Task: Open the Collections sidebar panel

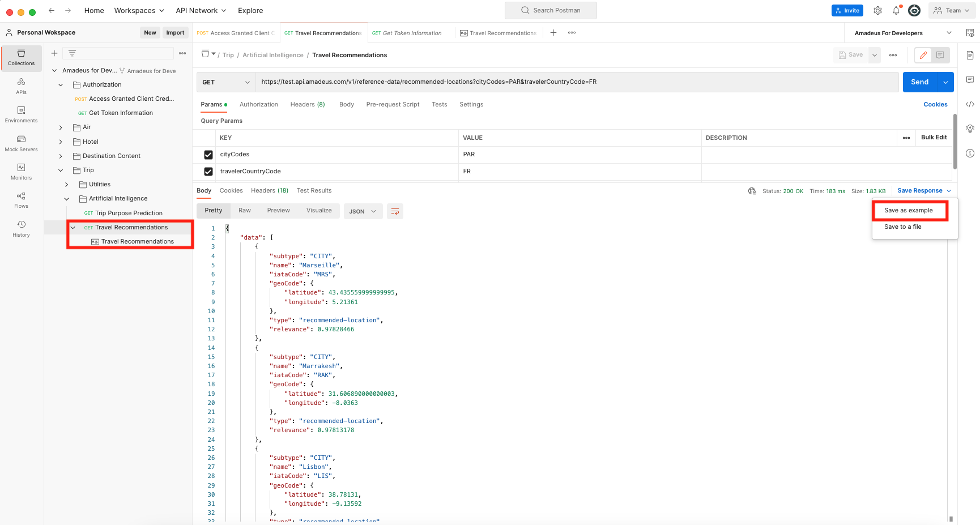Action: (x=22, y=58)
